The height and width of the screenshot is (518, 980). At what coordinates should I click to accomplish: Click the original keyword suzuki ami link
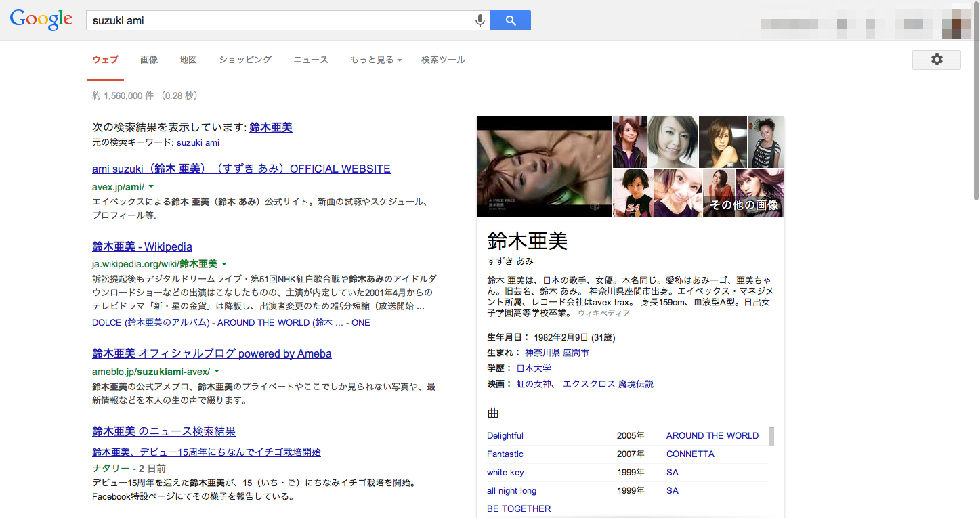click(x=198, y=143)
